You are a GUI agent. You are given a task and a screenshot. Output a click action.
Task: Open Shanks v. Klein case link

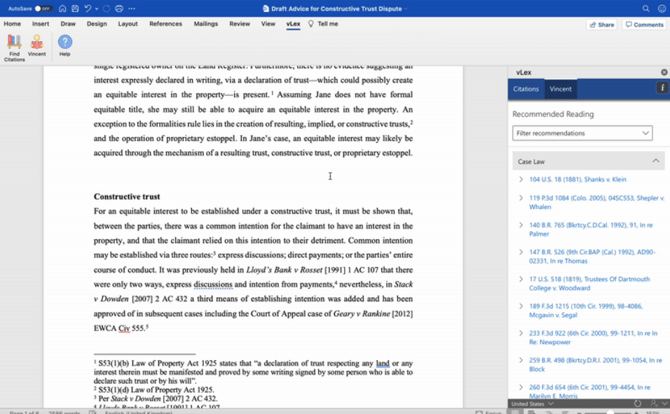pyautogui.click(x=578, y=179)
